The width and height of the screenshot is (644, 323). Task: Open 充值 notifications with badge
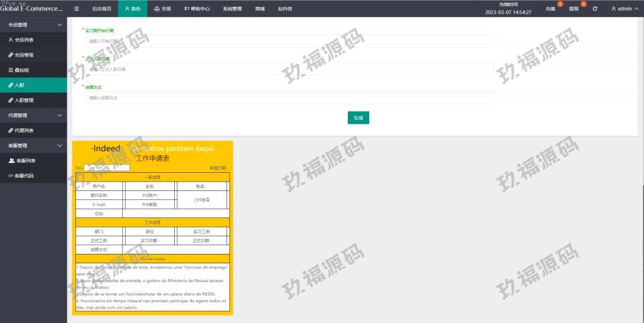(x=551, y=9)
